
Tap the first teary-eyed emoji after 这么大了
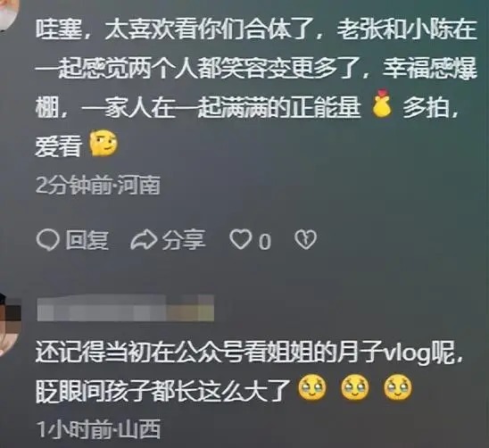pos(312,388)
